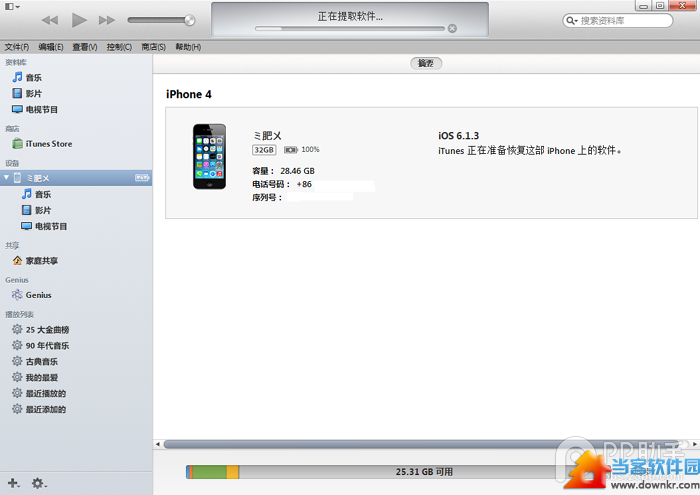Open library 电视节目 TV icon
The image size is (700, 495).
coord(17,109)
